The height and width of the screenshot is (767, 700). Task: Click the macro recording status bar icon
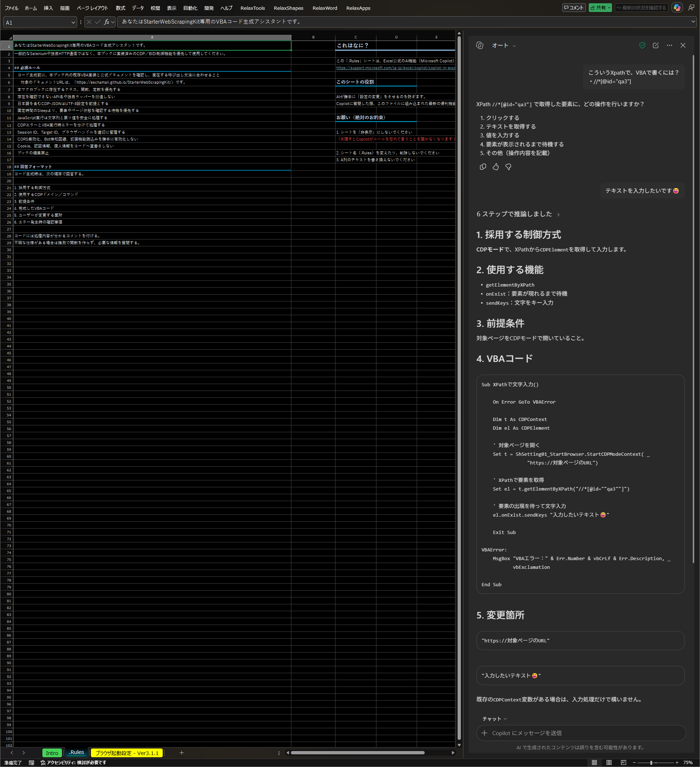click(32, 762)
